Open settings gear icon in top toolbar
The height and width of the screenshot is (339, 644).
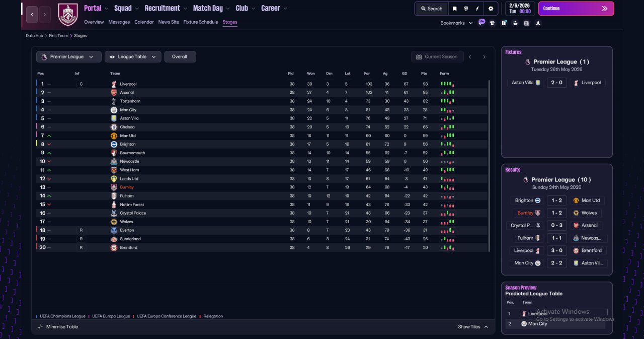click(491, 9)
